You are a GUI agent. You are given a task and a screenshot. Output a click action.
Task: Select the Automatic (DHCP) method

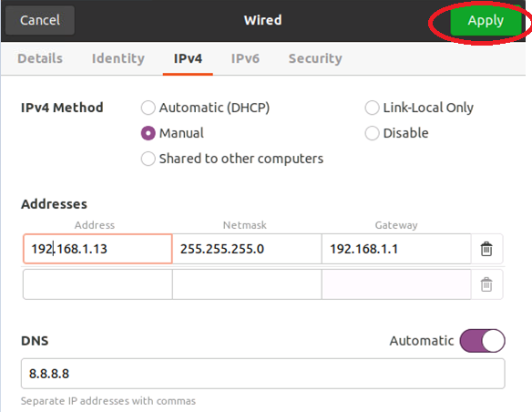[x=206, y=108]
